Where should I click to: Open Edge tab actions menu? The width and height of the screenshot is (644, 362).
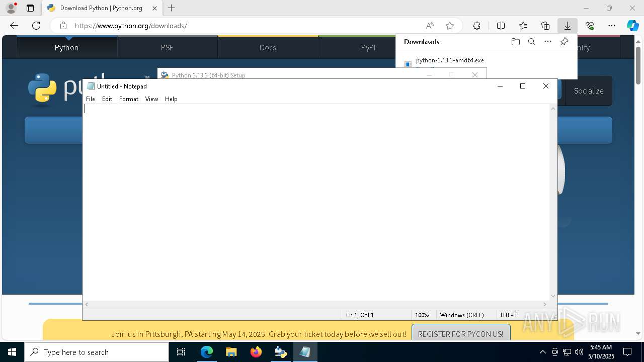[x=30, y=8]
